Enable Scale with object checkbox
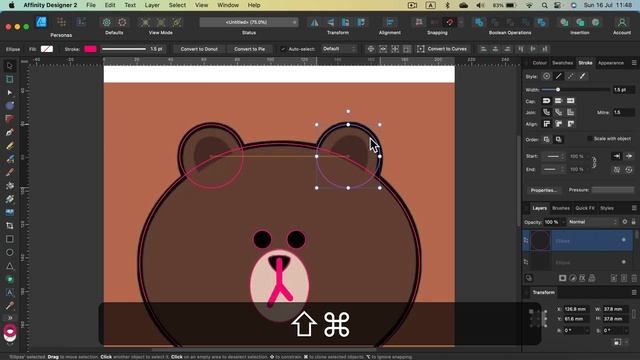 coord(590,139)
